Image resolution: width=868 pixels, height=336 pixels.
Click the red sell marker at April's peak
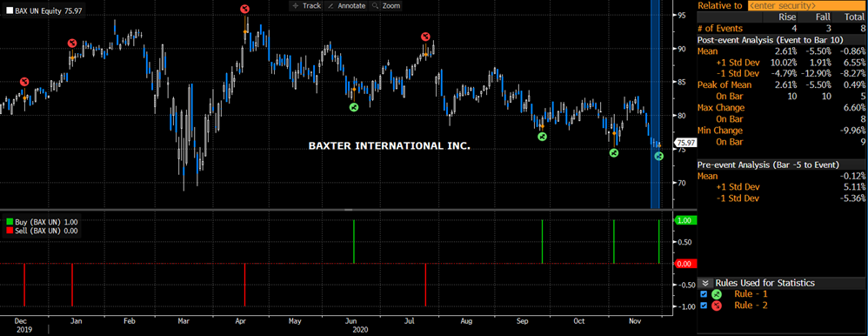pyautogui.click(x=245, y=9)
